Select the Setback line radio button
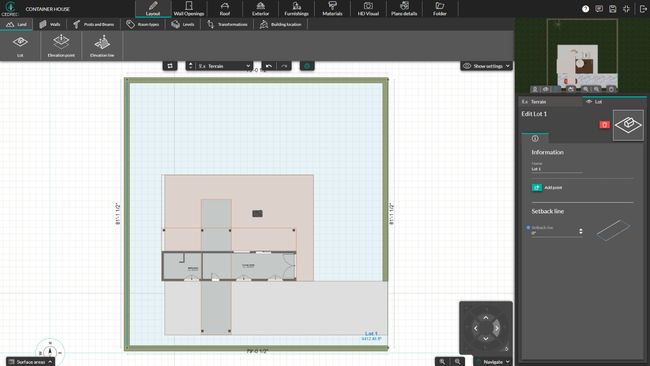The height and width of the screenshot is (366, 650). coord(529,228)
